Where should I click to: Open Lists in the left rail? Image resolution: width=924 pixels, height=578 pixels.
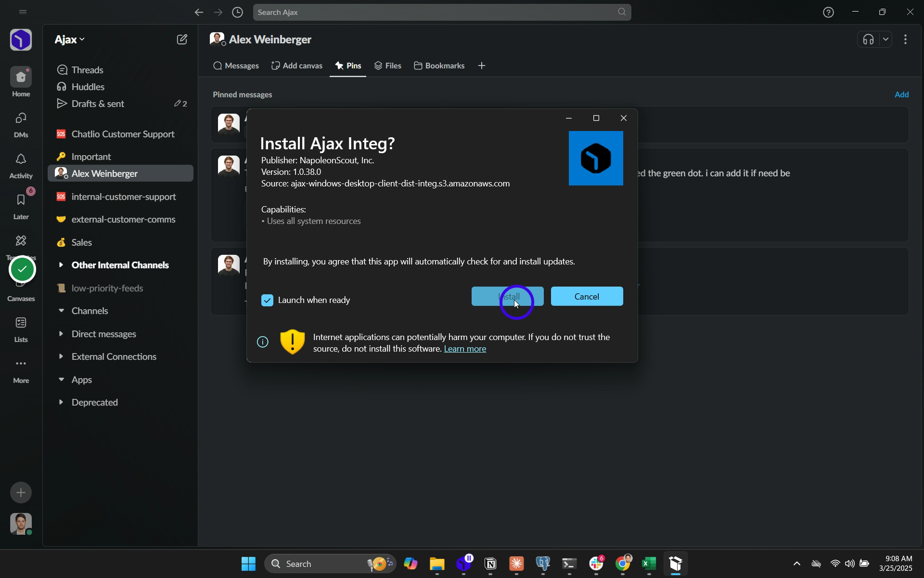click(x=21, y=329)
